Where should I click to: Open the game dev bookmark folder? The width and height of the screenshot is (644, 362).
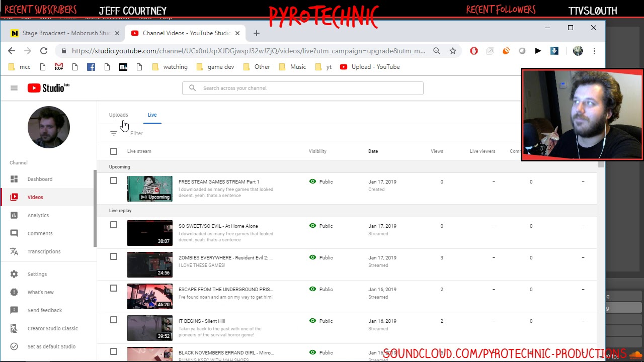pos(215,67)
